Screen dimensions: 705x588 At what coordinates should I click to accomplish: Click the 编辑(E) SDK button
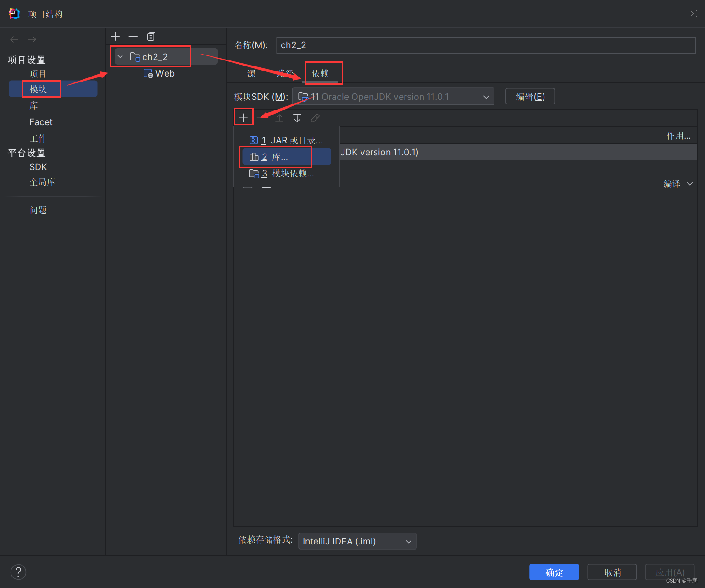coord(530,97)
